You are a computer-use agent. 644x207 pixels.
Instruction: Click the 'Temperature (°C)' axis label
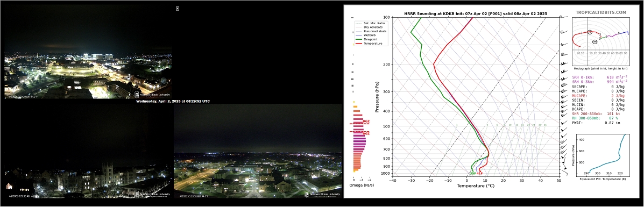point(476,185)
